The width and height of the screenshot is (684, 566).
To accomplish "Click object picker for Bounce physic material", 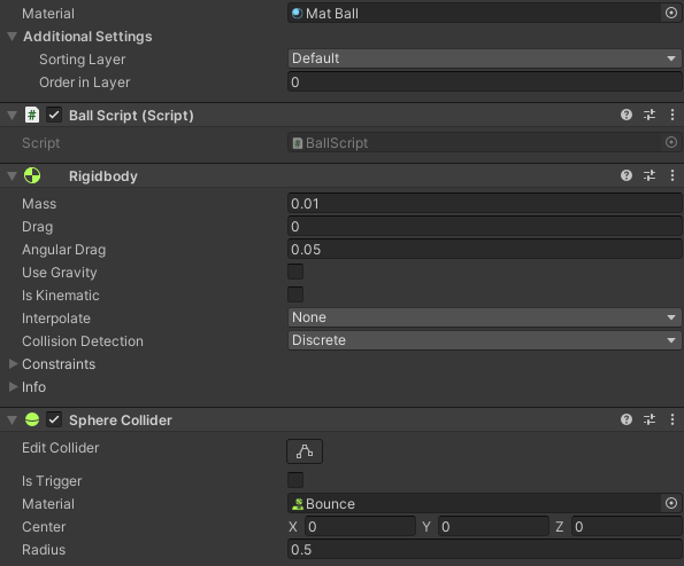I will tap(671, 503).
